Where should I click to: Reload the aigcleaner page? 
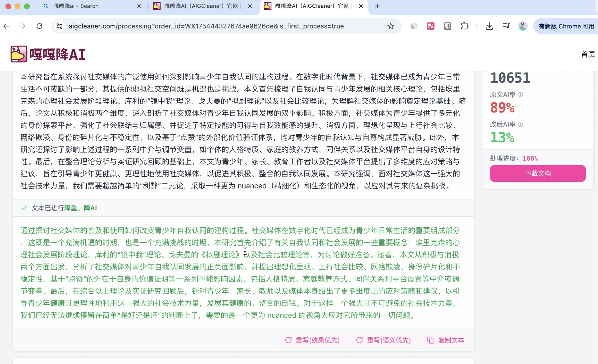(39, 26)
